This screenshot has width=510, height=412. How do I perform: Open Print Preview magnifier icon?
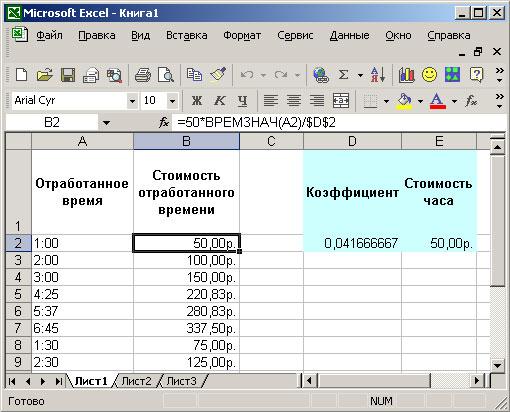point(166,75)
